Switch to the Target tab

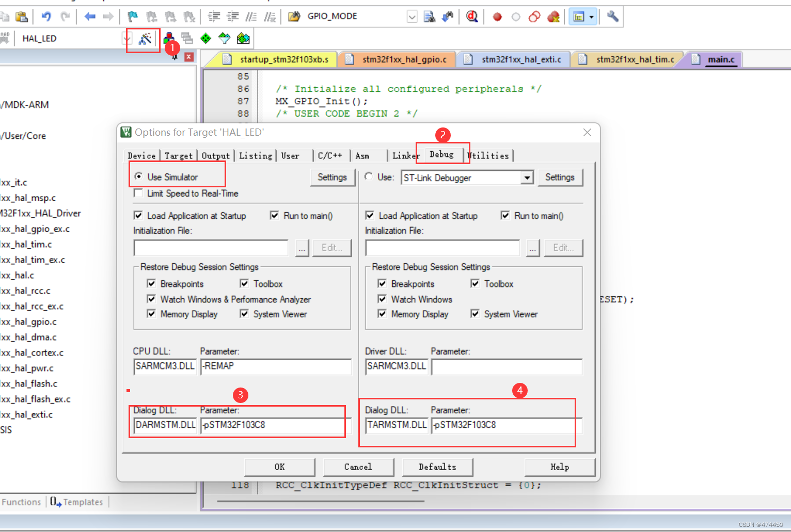click(x=179, y=156)
